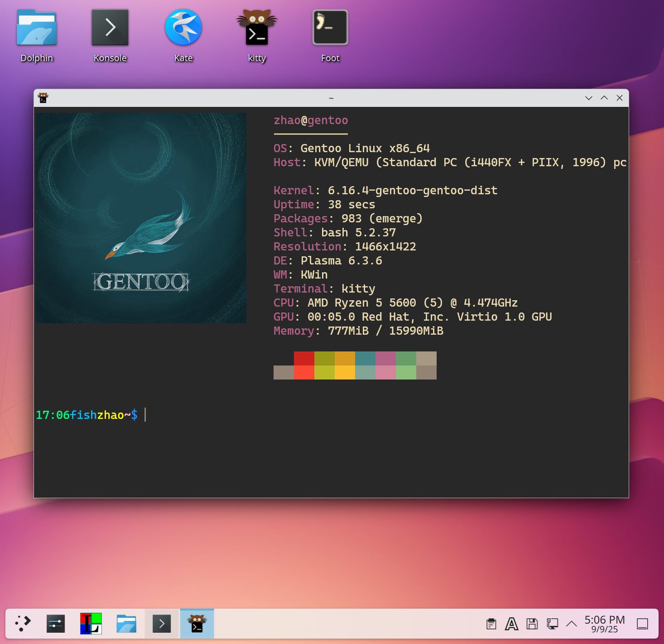The width and height of the screenshot is (664, 644).
Task: Open the network connections tray icon
Action: 552,624
